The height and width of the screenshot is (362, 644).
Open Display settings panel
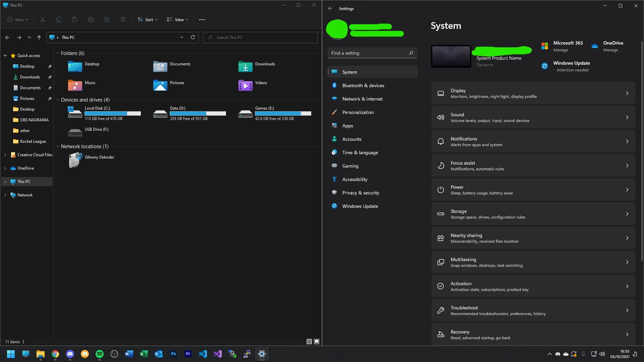(533, 93)
